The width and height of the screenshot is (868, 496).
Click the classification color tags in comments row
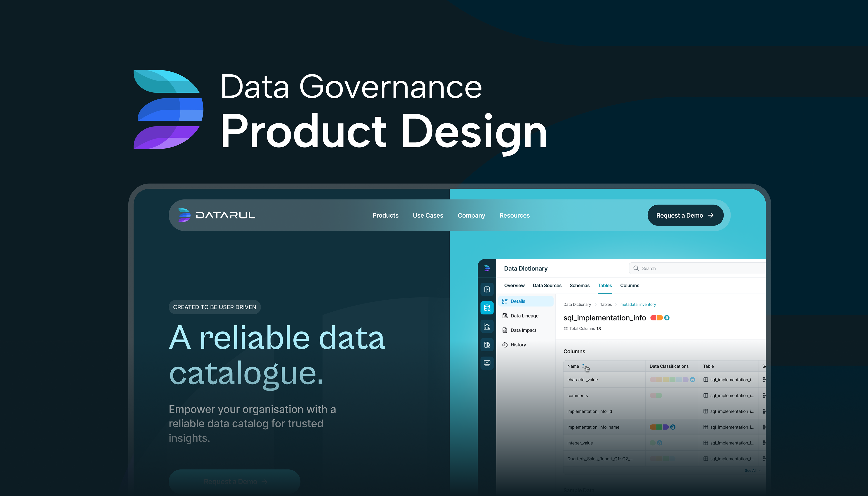pyautogui.click(x=656, y=395)
